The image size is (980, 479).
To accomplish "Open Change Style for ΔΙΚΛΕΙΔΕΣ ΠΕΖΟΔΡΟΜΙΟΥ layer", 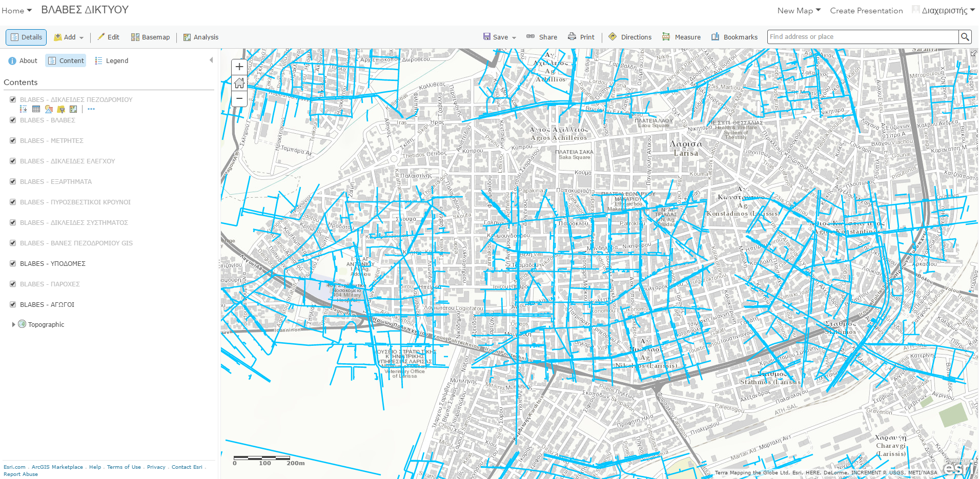I will (49, 109).
